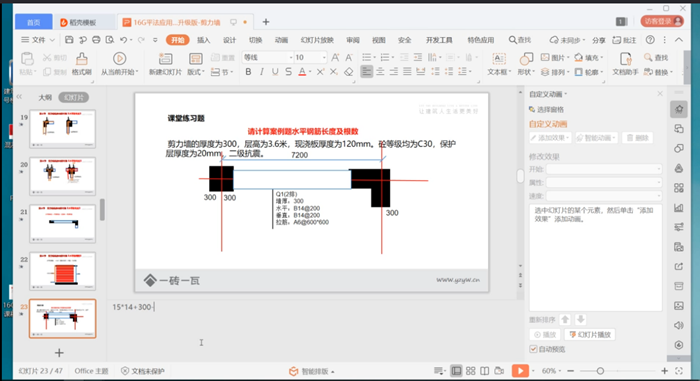Toggle the Auto Preview 自动预览 checkbox
This screenshot has height=381, width=700.
pos(533,349)
